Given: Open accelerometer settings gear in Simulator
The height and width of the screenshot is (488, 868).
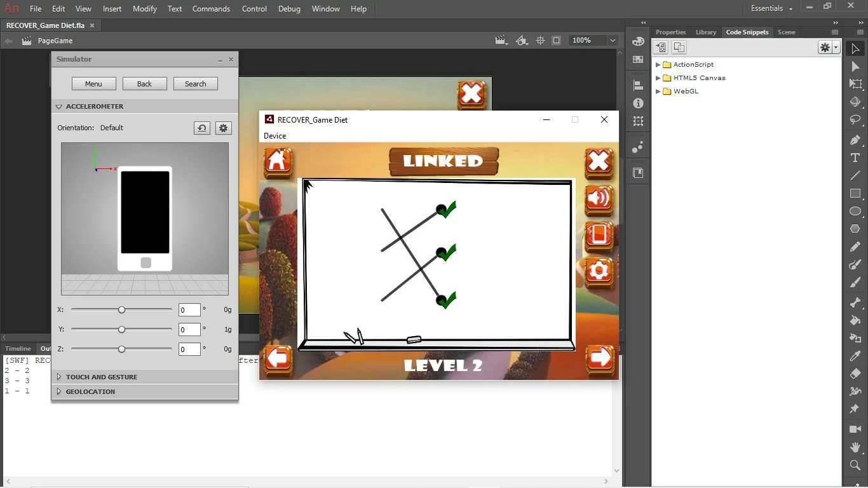Looking at the screenshot, I should (223, 128).
